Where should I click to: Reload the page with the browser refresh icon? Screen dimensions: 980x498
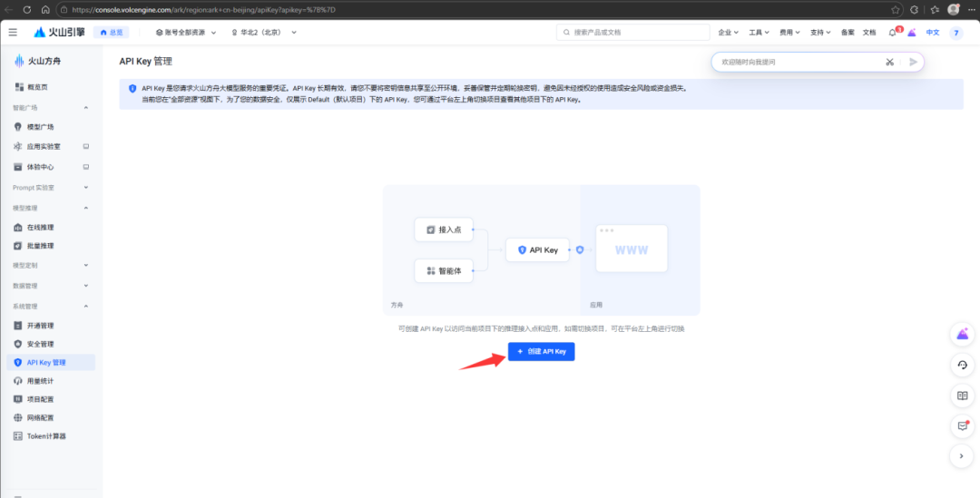(x=27, y=9)
